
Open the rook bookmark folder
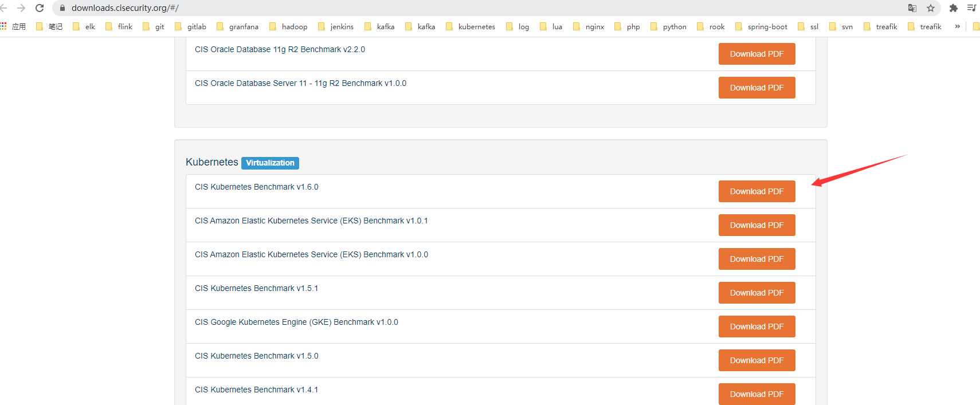point(711,26)
